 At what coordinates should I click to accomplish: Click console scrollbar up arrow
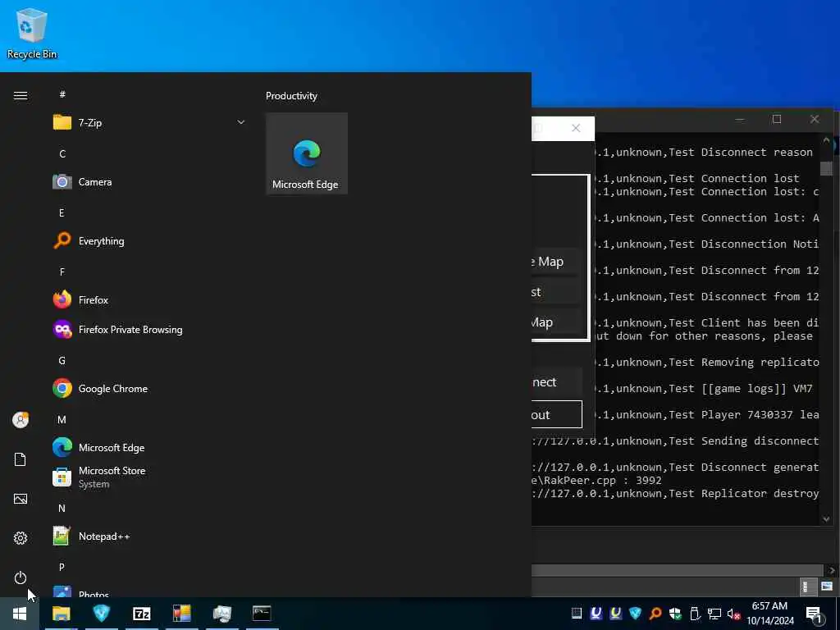pyautogui.click(x=826, y=139)
